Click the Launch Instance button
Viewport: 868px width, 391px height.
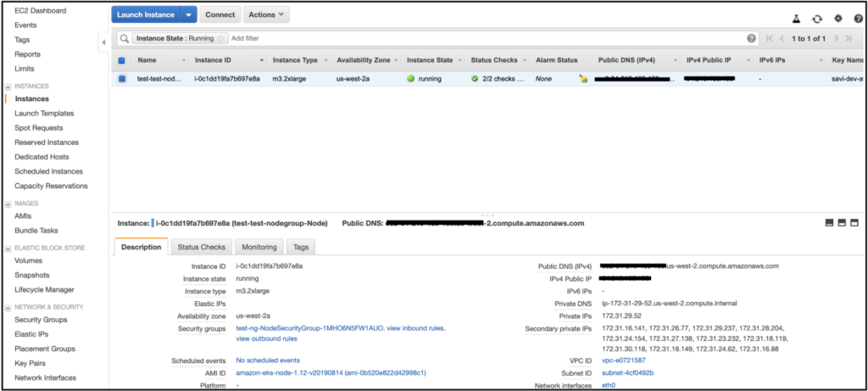point(146,15)
